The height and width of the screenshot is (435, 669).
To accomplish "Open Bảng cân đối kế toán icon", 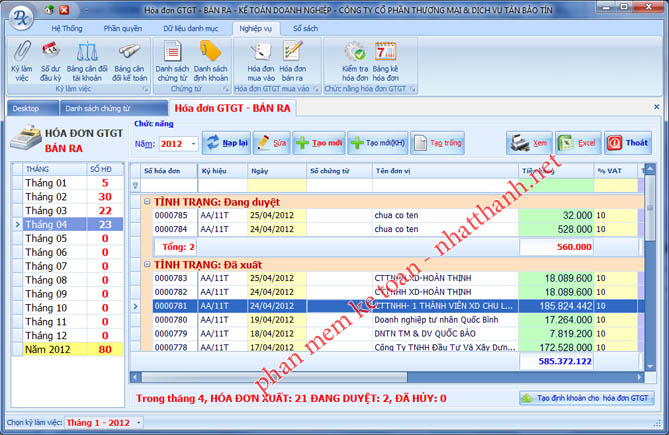I will click(129, 60).
